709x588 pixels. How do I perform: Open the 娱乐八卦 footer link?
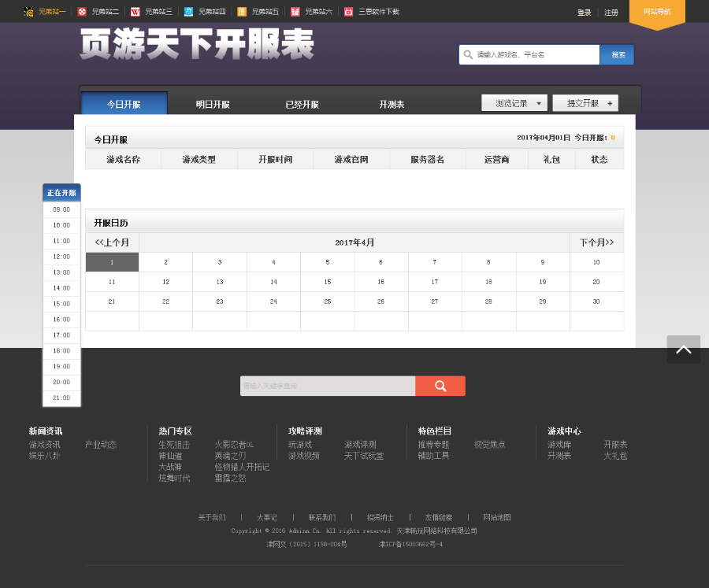45,456
